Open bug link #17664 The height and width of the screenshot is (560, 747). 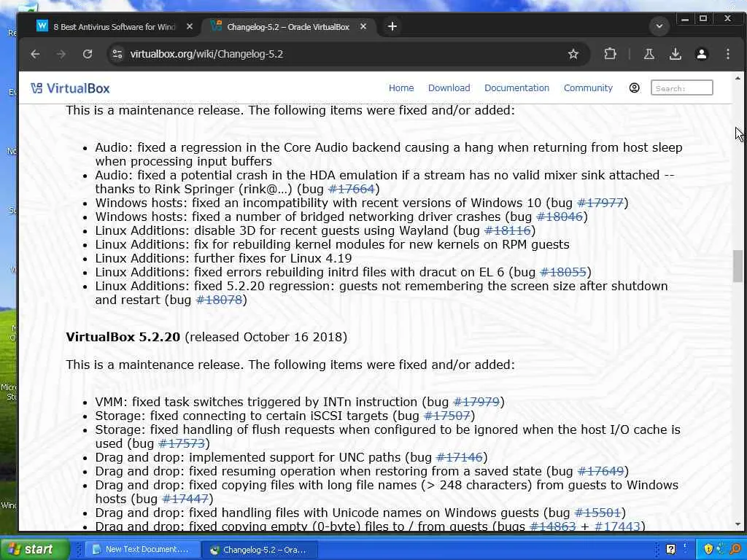352,189
